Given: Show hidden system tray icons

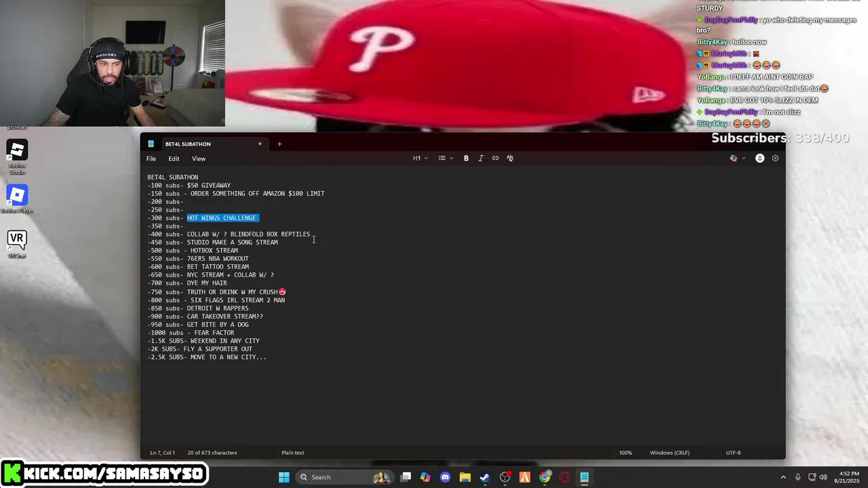Looking at the screenshot, I should [783, 477].
